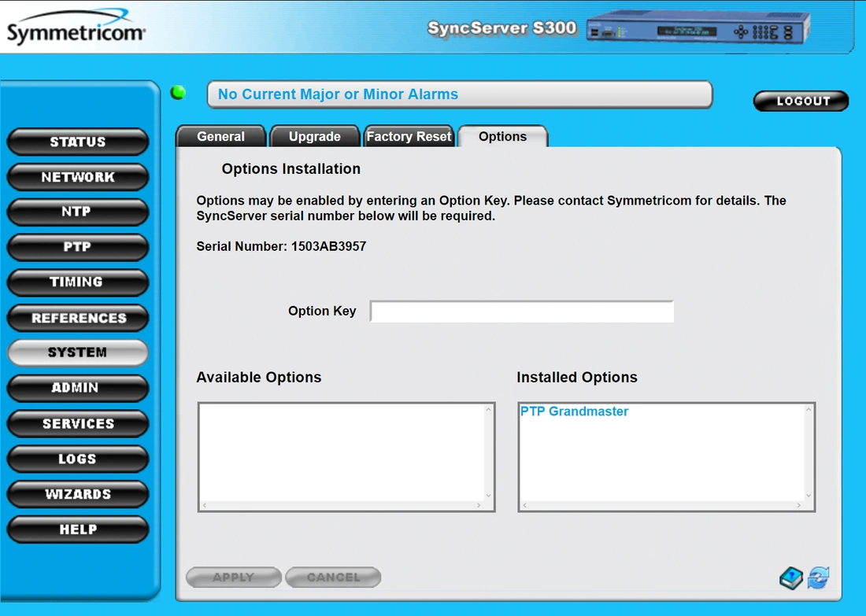The image size is (866, 616).
Task: Click the green alarm status indicator
Action: click(179, 93)
